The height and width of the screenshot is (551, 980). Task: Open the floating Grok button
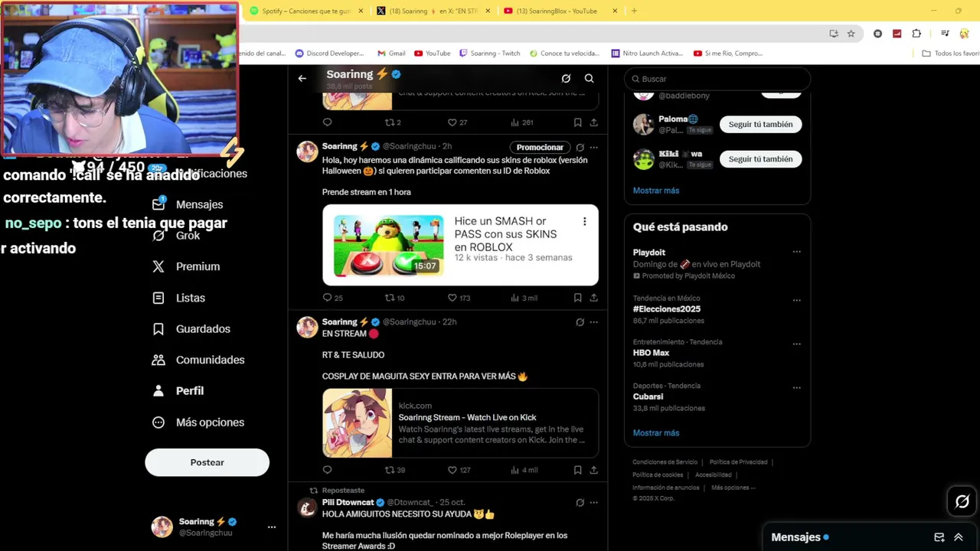click(x=962, y=501)
